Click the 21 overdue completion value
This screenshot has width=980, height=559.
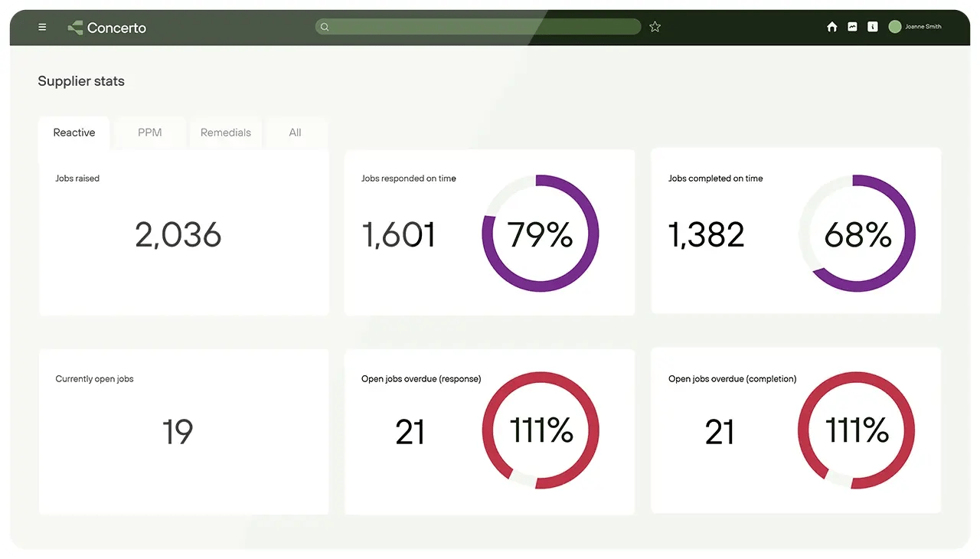click(x=720, y=433)
